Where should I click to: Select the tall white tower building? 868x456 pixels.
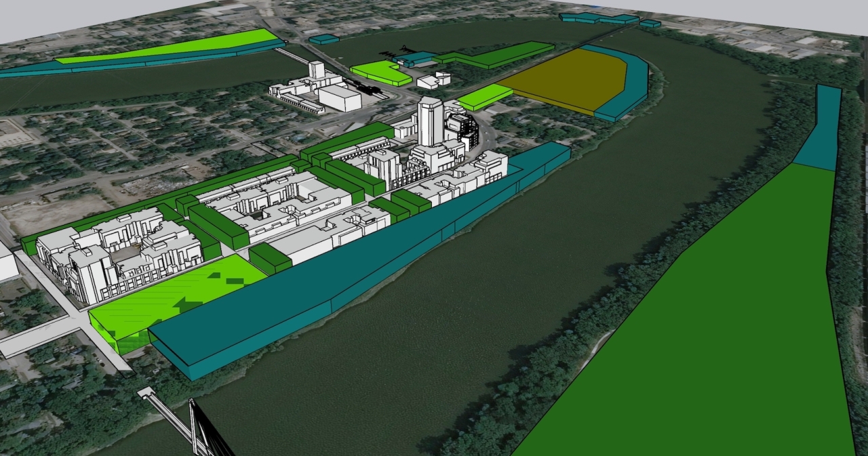(429, 121)
